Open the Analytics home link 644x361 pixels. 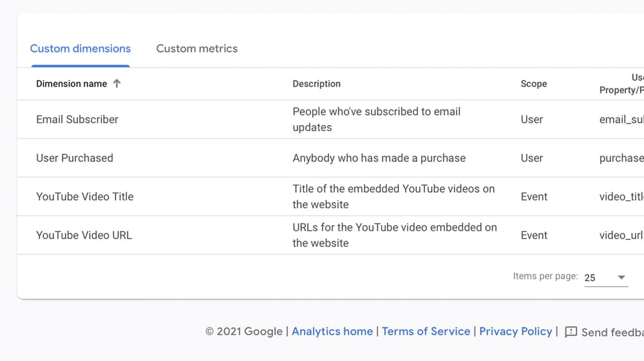pos(332,331)
